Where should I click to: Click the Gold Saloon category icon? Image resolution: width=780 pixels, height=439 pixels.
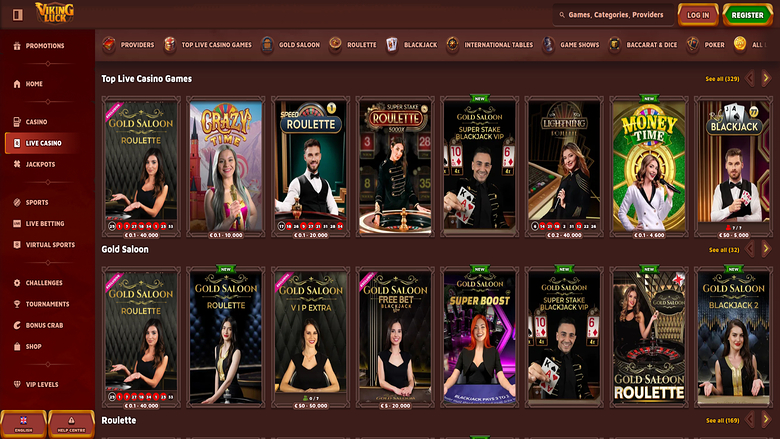pyautogui.click(x=267, y=45)
